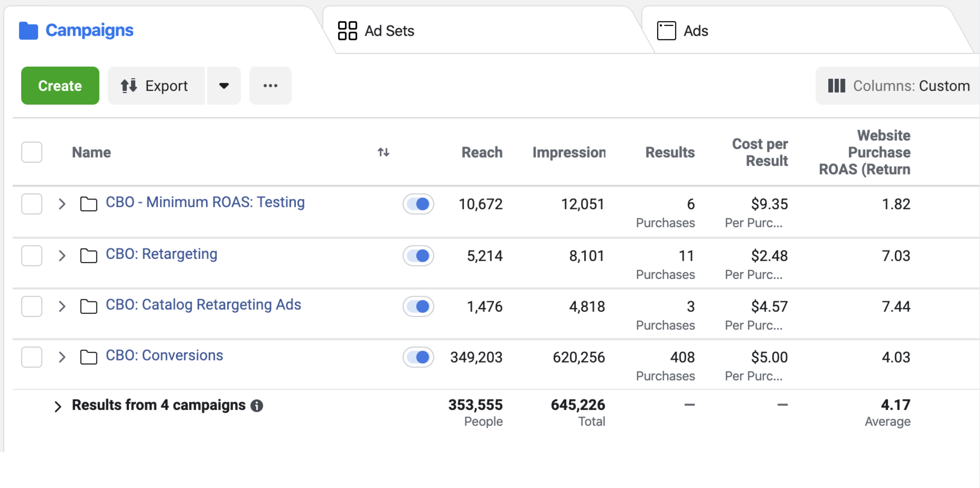
Task: Click the Ads page icon
Action: [667, 30]
